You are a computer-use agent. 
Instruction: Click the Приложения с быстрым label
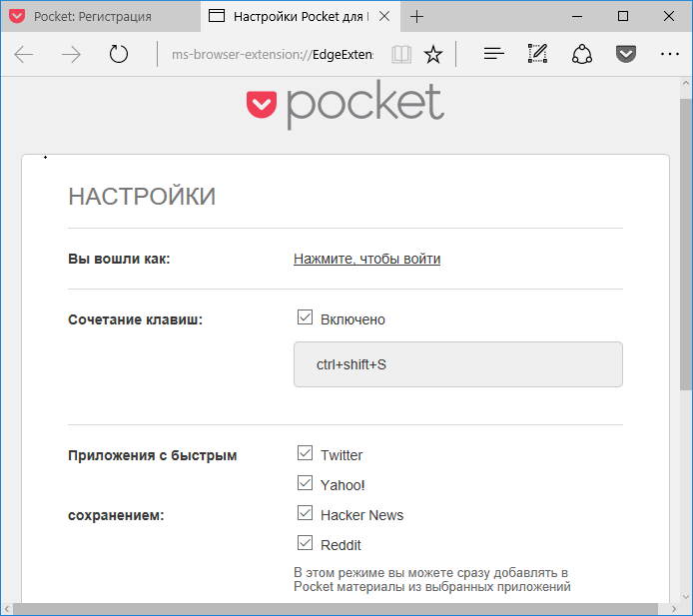click(153, 455)
